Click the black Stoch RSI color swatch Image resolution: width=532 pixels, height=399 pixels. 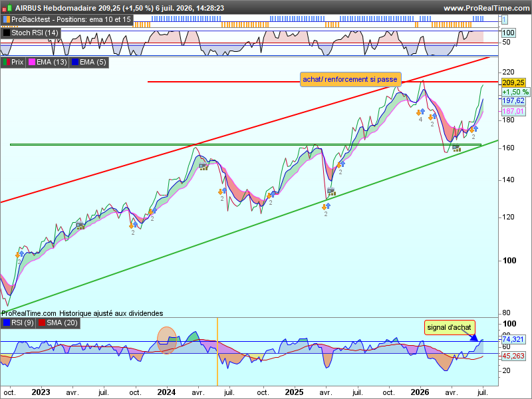pos(7,33)
